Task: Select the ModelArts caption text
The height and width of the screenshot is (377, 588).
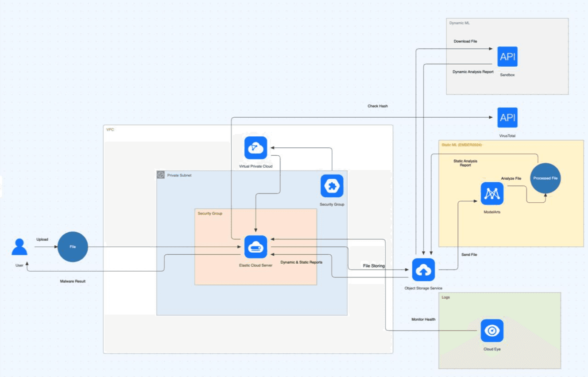Action: (x=492, y=212)
